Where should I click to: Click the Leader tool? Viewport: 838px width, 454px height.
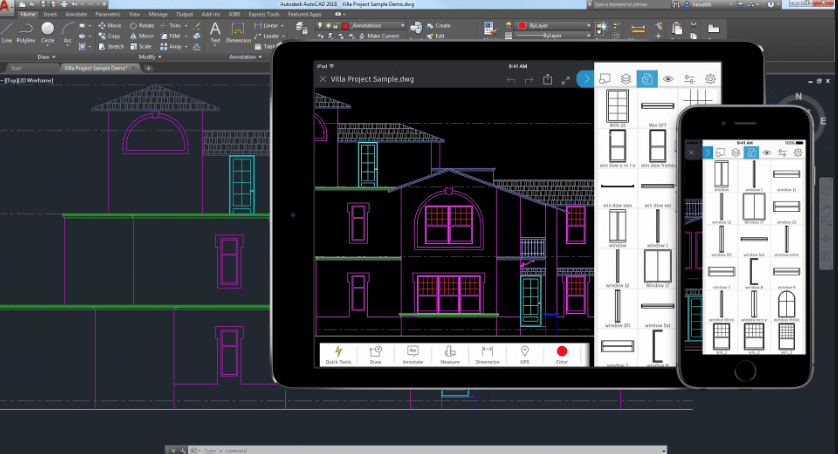267,36
